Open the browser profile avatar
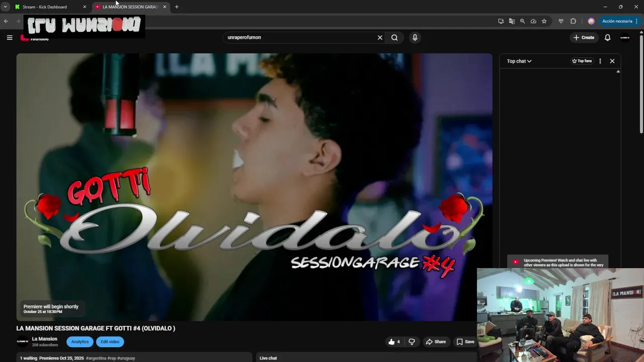The width and height of the screenshot is (644, 362). click(x=591, y=21)
